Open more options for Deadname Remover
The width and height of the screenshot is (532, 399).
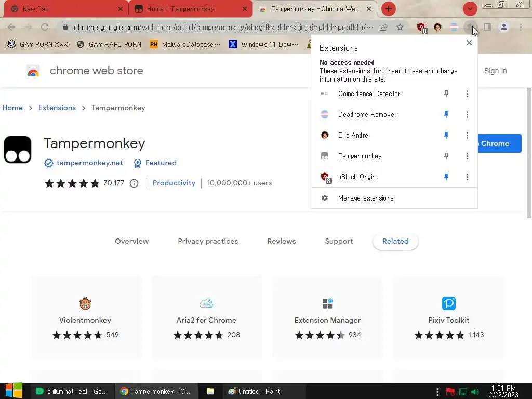[467, 115]
